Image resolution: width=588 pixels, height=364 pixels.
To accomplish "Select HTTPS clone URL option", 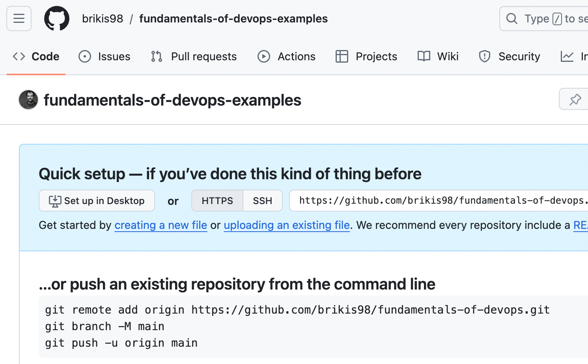I will (217, 201).
